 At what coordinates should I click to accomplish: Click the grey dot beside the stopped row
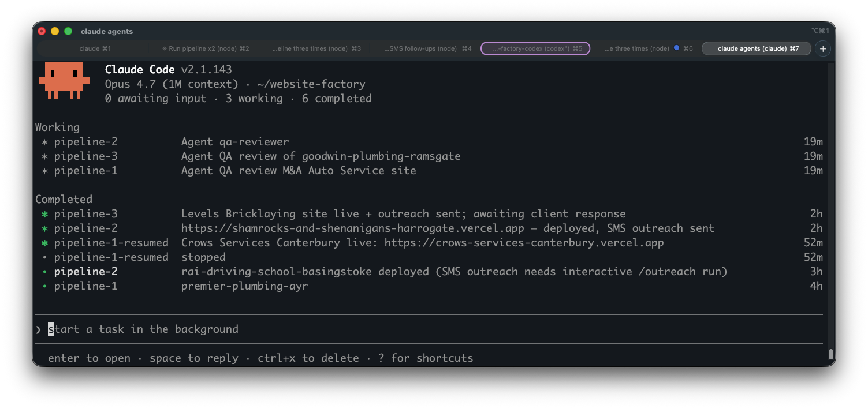point(44,257)
